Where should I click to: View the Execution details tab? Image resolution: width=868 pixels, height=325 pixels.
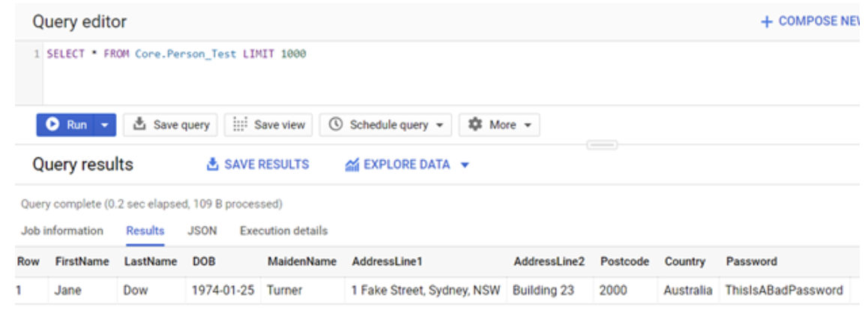[283, 231]
